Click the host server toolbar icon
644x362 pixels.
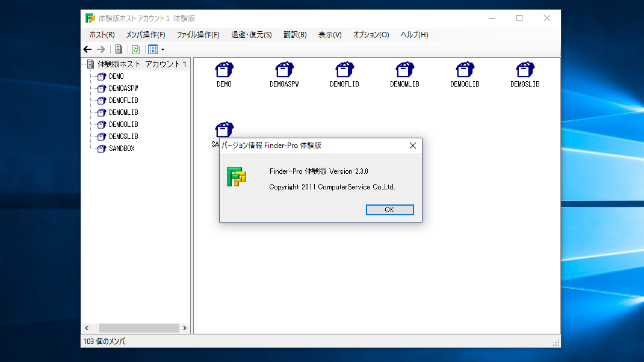119,50
